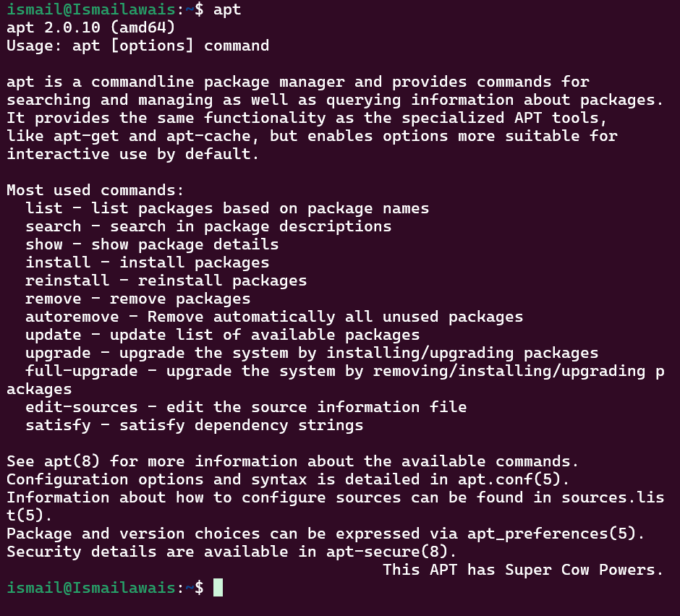The width and height of the screenshot is (680, 616).
Task: Click the 'edit-sources' command name in the list
Action: [82, 407]
